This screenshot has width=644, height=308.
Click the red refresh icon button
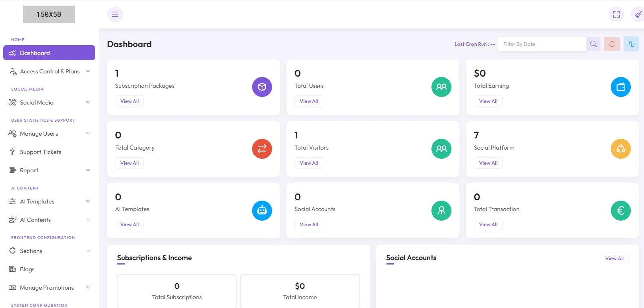tap(612, 44)
